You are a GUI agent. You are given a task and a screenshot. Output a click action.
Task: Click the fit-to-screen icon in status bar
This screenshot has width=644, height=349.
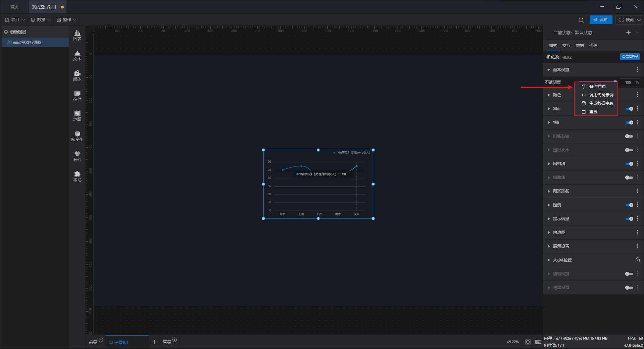528,342
